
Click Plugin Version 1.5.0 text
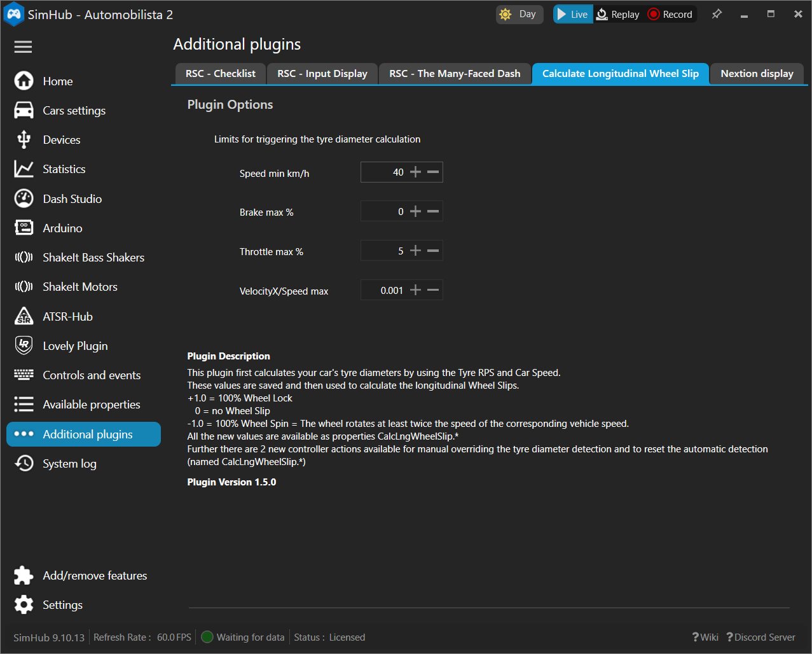(231, 482)
